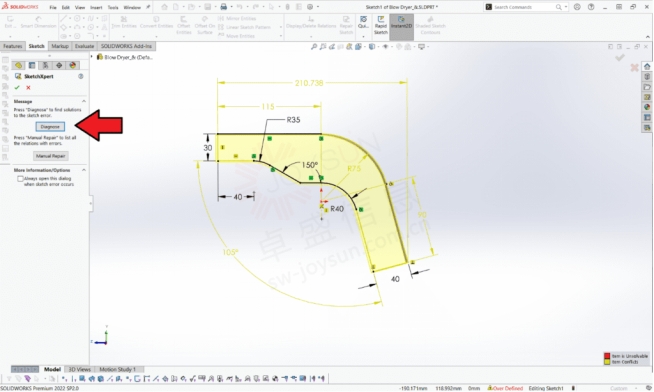Click the red 'Item is Unsolvable' swatch
The image size is (654, 392).
(607, 356)
